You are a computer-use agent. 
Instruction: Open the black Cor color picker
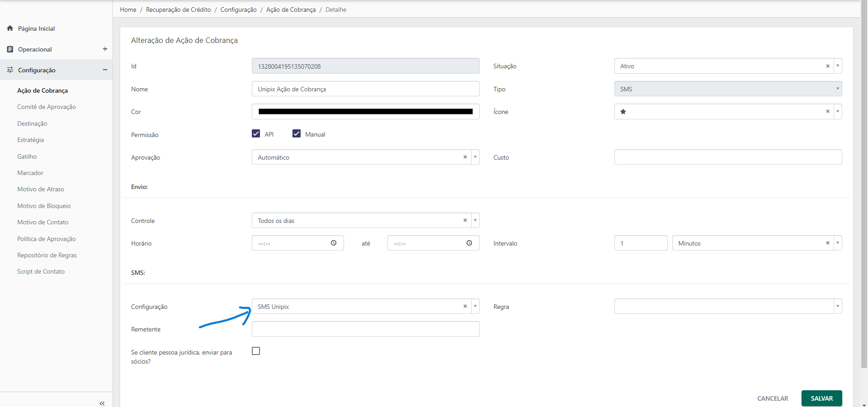(x=365, y=112)
